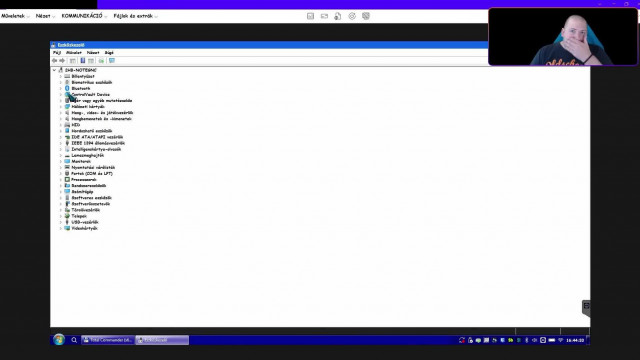Open the Műveletek dropdown in remote toolbar
640x360 pixels.
point(15,16)
